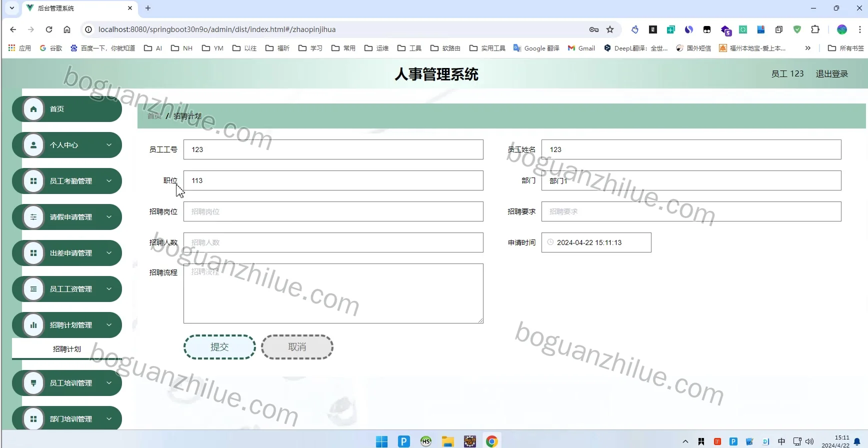
Task: Click the 首页 breadcrumb link
Action: pos(154,116)
